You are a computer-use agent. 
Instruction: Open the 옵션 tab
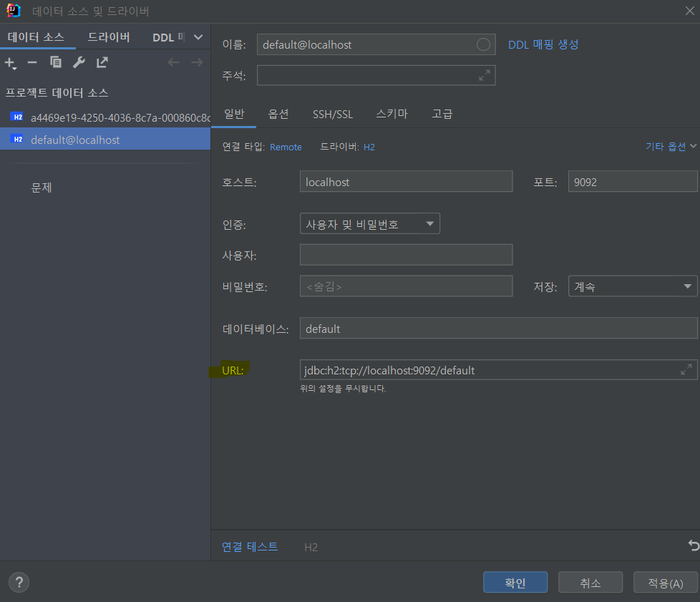(278, 114)
